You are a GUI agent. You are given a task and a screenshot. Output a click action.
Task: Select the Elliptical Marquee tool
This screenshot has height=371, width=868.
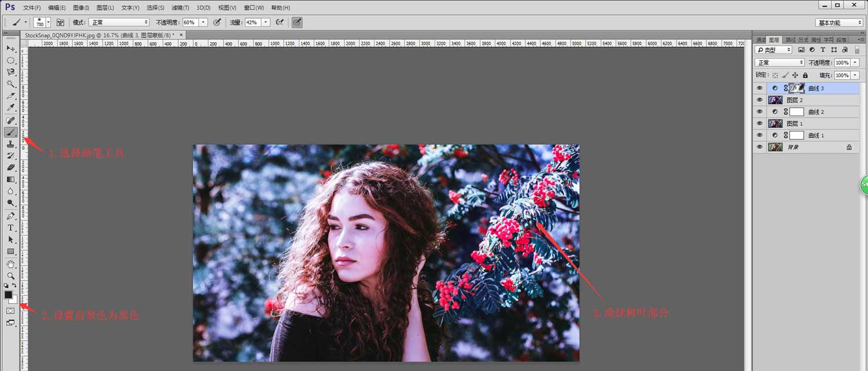pyautogui.click(x=10, y=60)
